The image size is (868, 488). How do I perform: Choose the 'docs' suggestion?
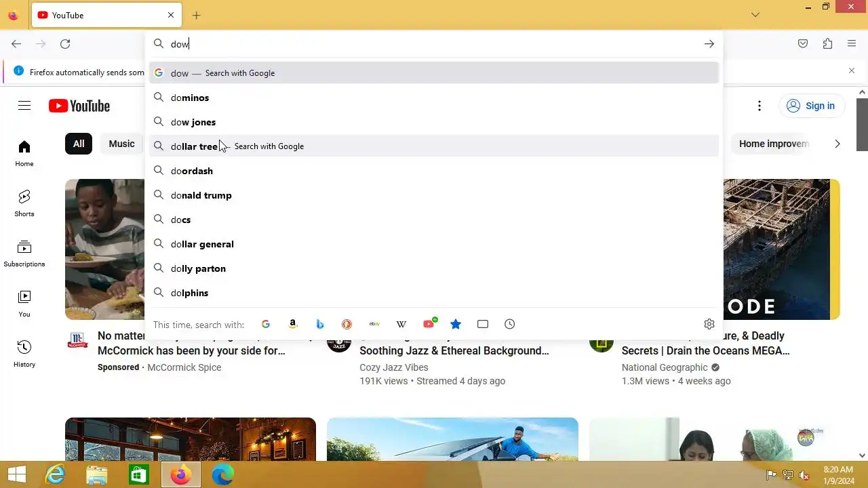click(x=434, y=220)
